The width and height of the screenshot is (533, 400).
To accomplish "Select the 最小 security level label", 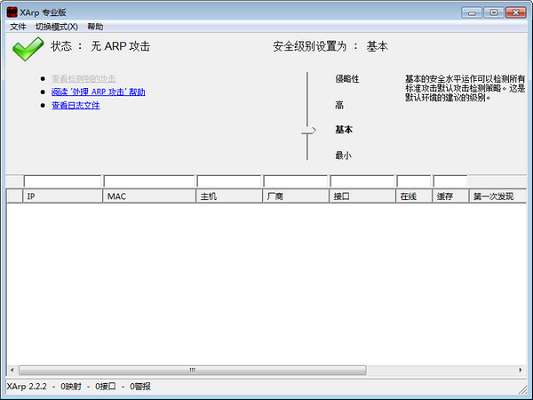I will coord(343,155).
